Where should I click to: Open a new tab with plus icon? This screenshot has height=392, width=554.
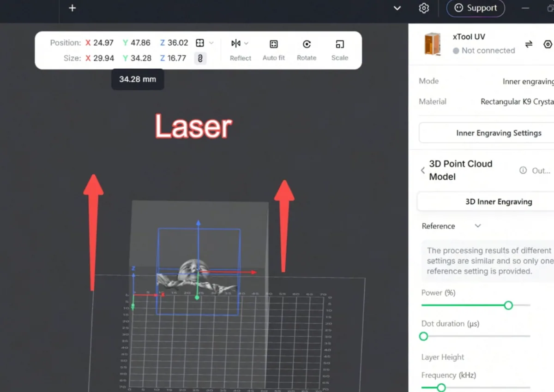coord(72,8)
